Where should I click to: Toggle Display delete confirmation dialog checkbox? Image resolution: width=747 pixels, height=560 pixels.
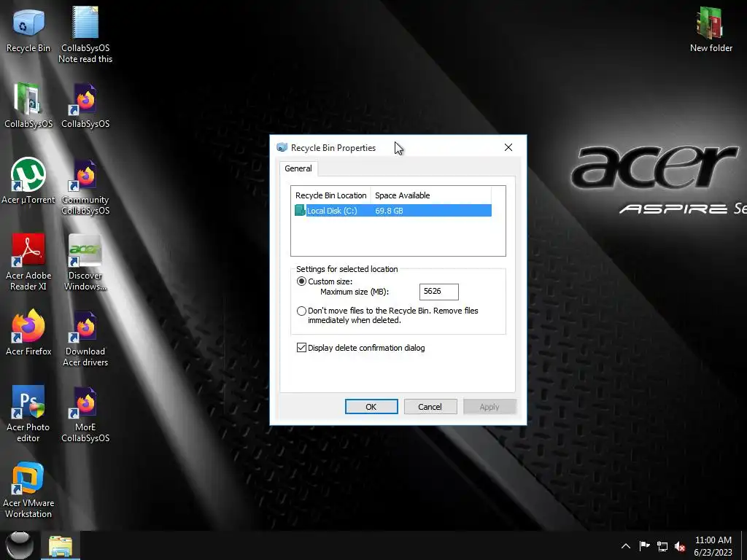[x=301, y=348]
